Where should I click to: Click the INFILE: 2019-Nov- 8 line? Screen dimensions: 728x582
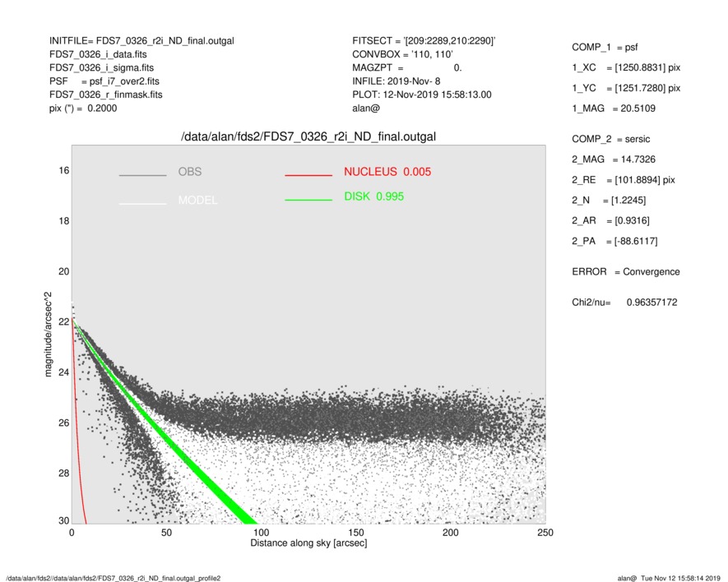pyautogui.click(x=396, y=81)
